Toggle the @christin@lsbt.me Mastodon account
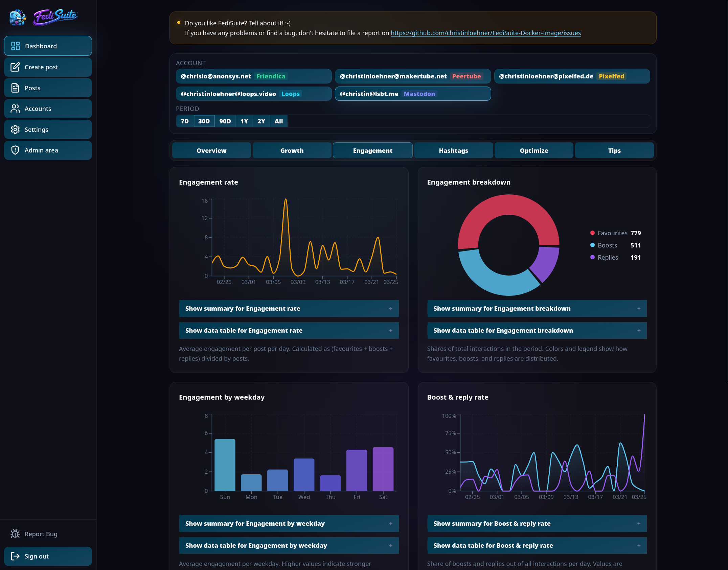The width and height of the screenshot is (728, 570). (413, 94)
